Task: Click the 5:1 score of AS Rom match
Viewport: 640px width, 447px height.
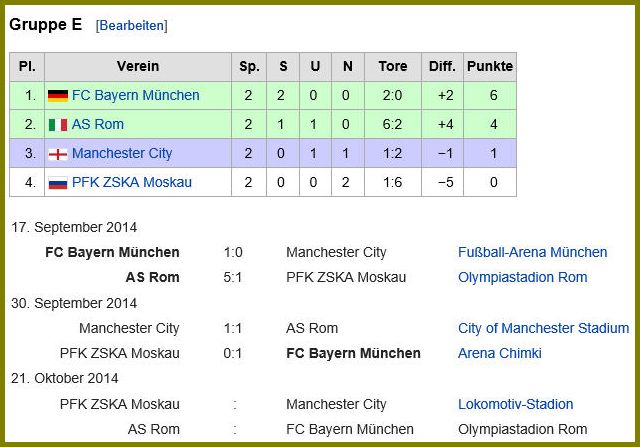Action: [233, 278]
